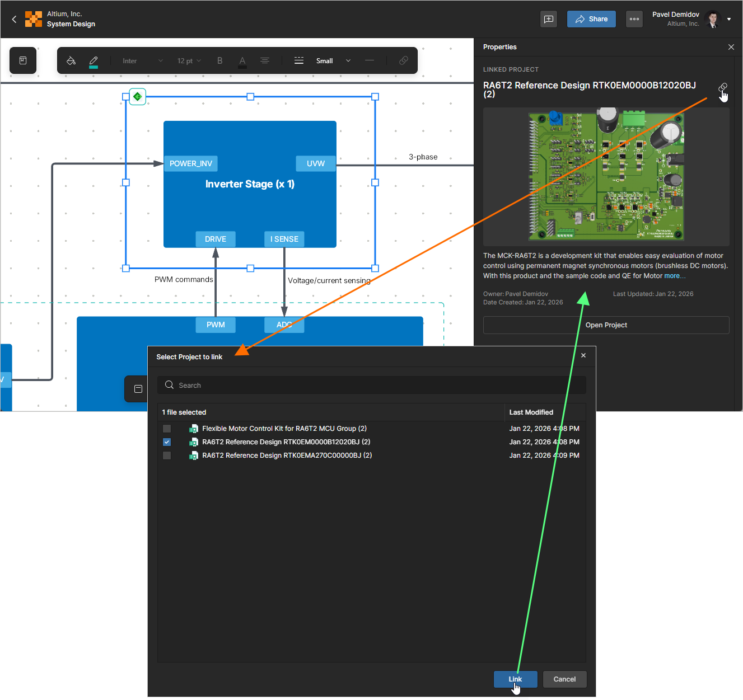This screenshot has height=700, width=743.
Task: Open the Small line thickness dropdown
Action: pyautogui.click(x=334, y=60)
